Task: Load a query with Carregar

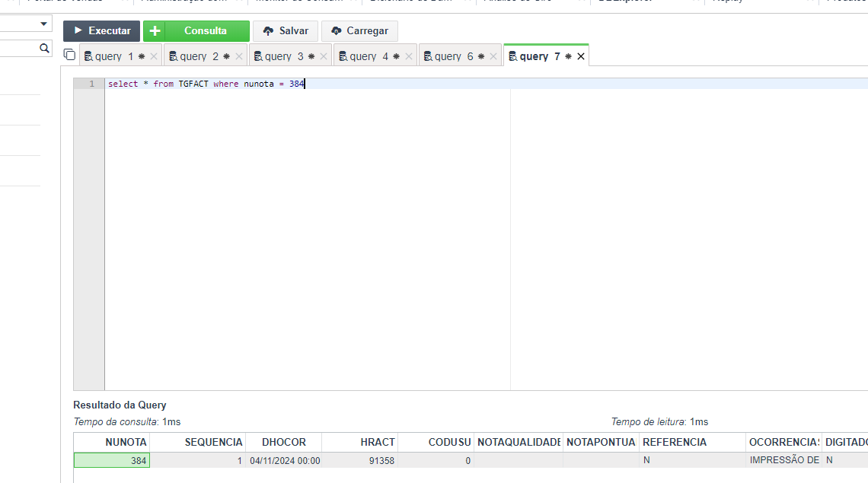Action: (x=360, y=31)
